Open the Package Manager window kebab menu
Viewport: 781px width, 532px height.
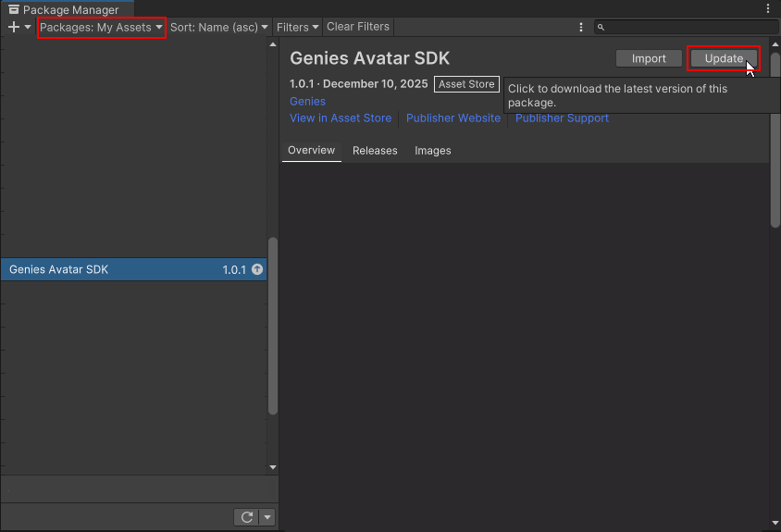point(768,8)
